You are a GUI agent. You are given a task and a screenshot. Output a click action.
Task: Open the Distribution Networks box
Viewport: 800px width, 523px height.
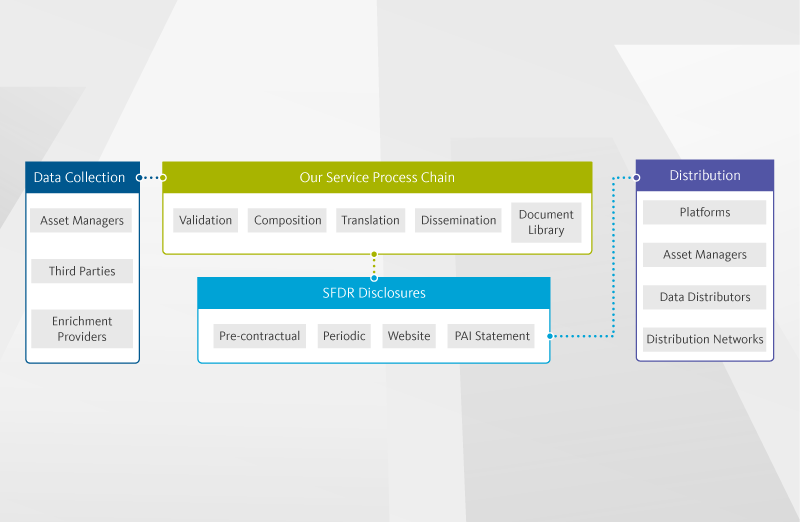coord(705,339)
